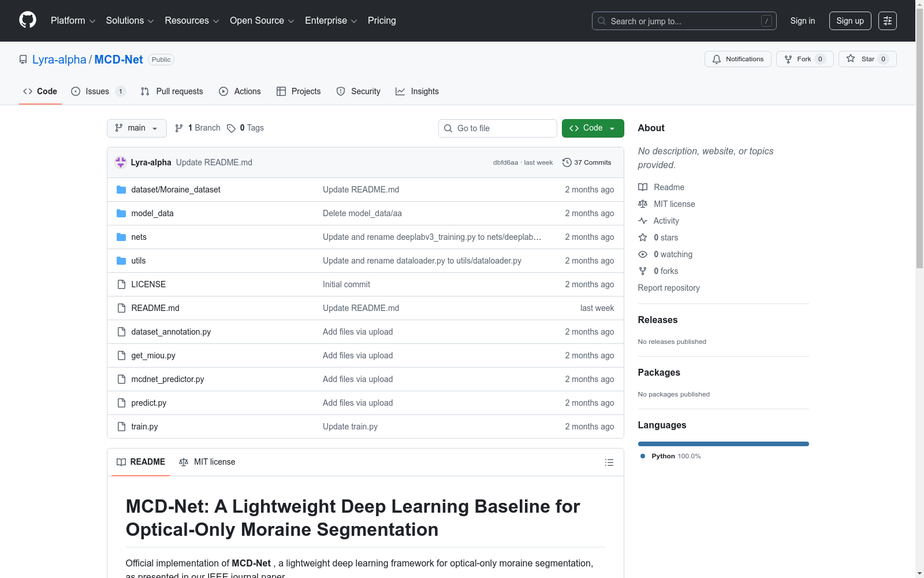Click the file icon beside README.md
The height and width of the screenshot is (578, 924).
point(121,308)
